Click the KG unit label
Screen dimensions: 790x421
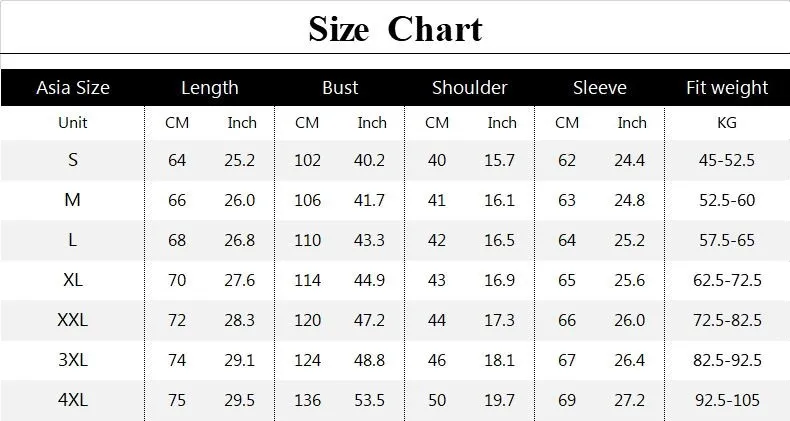click(x=727, y=122)
